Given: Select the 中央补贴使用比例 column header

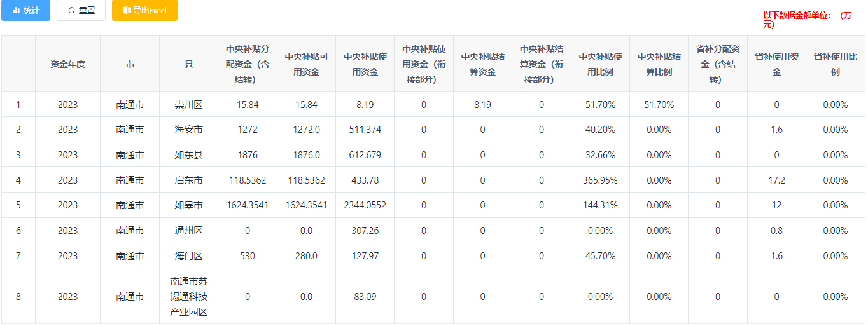Looking at the screenshot, I should (x=600, y=64).
